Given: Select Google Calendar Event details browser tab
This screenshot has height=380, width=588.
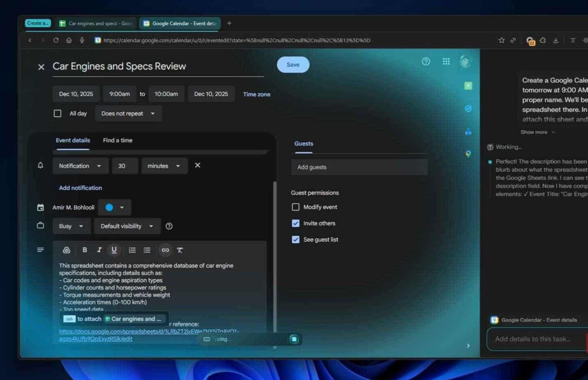Looking at the screenshot, I should (180, 23).
